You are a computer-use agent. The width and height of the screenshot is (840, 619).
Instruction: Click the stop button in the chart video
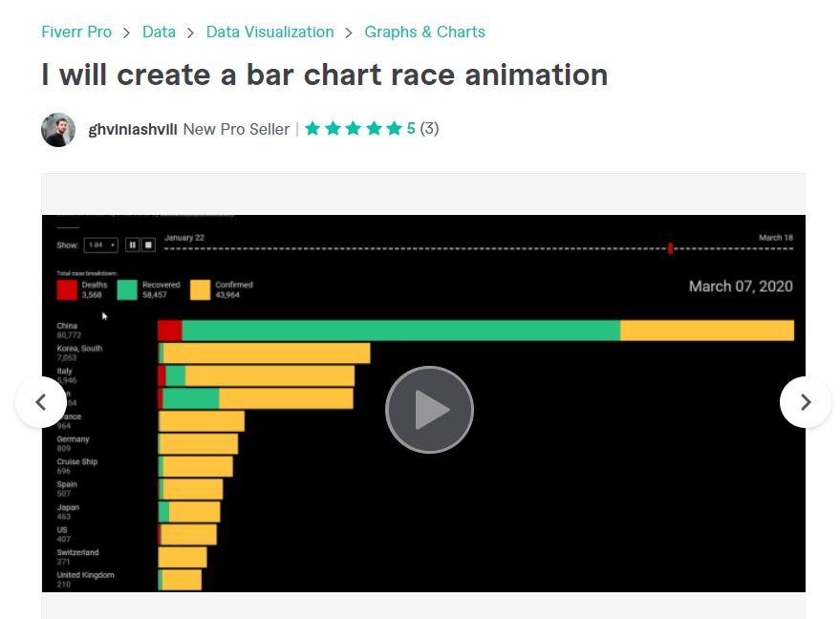[148, 245]
